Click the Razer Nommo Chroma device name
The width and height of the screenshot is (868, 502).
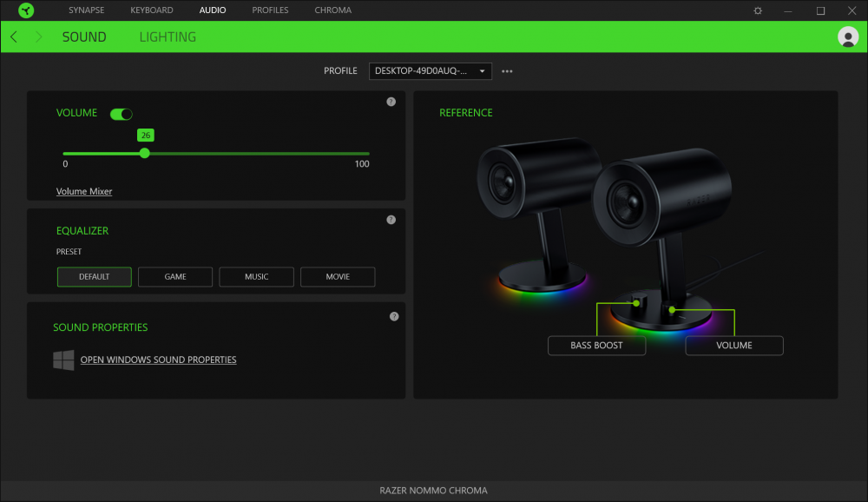[433, 491]
